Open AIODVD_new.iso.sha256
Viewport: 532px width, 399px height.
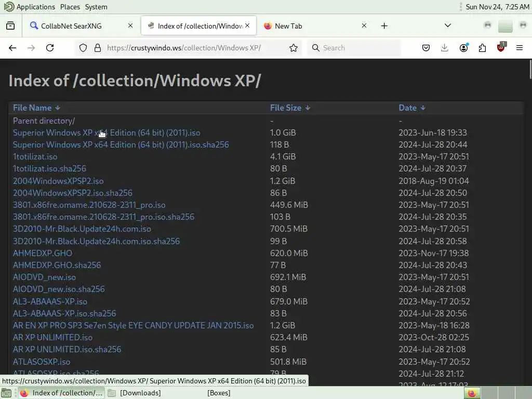[x=59, y=289]
